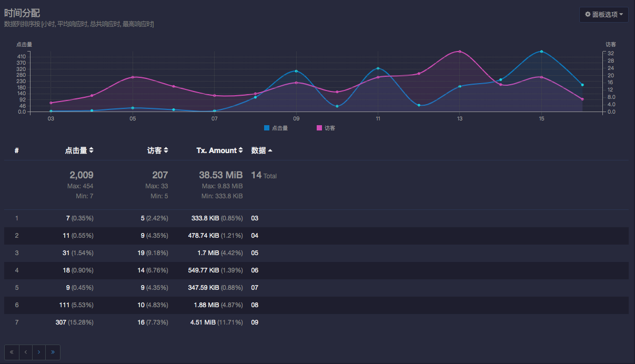Jump to the first page with double-left chevron
This screenshot has height=364, width=635.
11,352
